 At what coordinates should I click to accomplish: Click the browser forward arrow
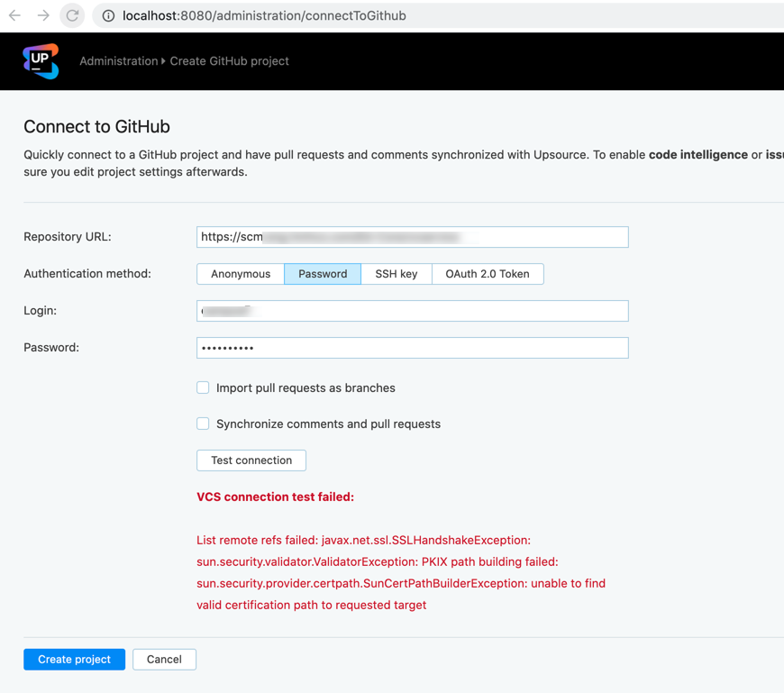tap(43, 15)
